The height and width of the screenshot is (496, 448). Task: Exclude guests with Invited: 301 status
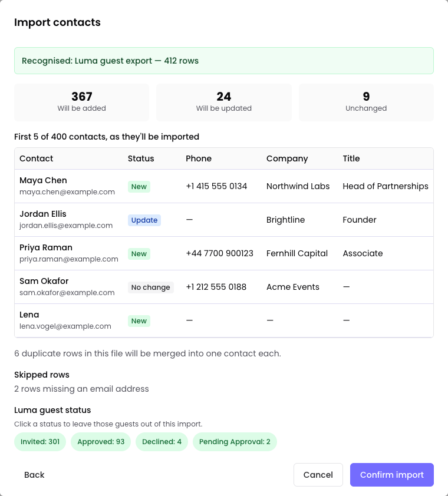pos(40,442)
